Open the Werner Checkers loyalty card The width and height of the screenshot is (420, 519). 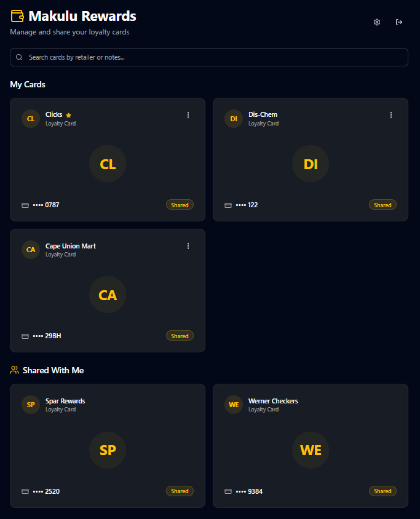(310, 450)
